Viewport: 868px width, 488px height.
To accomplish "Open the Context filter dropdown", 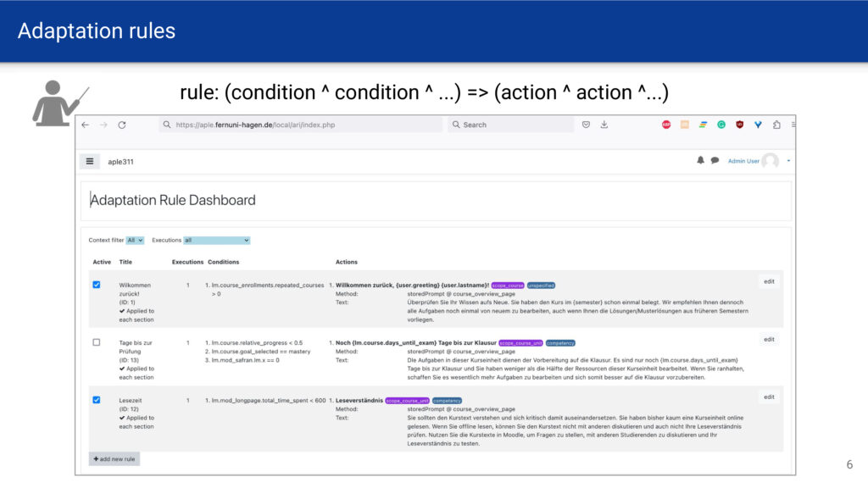I will click(x=136, y=241).
